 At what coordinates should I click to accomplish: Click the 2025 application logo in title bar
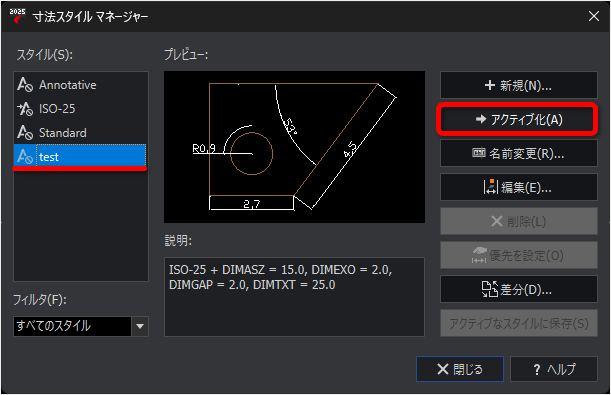point(17,16)
